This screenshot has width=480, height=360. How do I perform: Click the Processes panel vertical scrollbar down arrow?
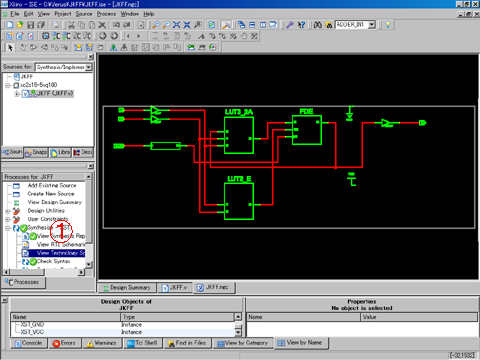point(88,264)
